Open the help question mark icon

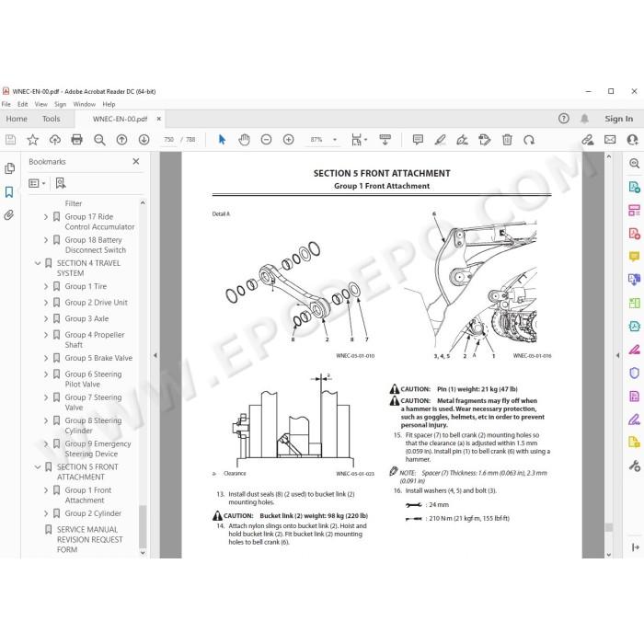563,119
